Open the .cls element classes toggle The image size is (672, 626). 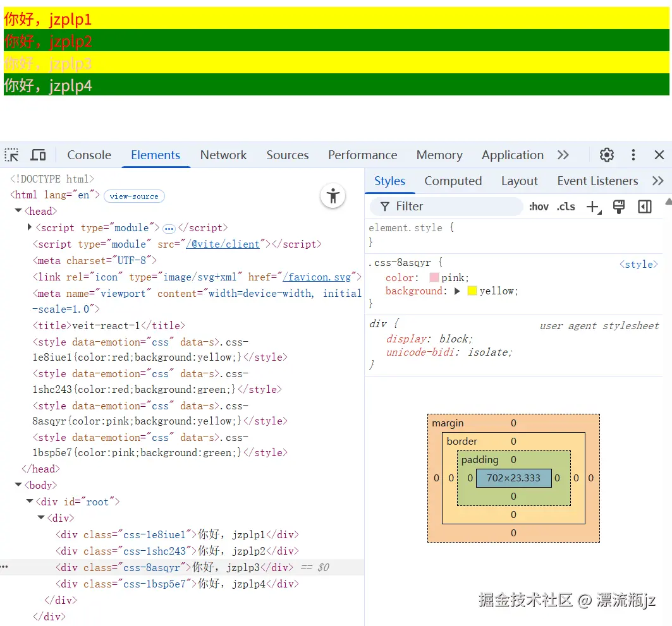(566, 206)
